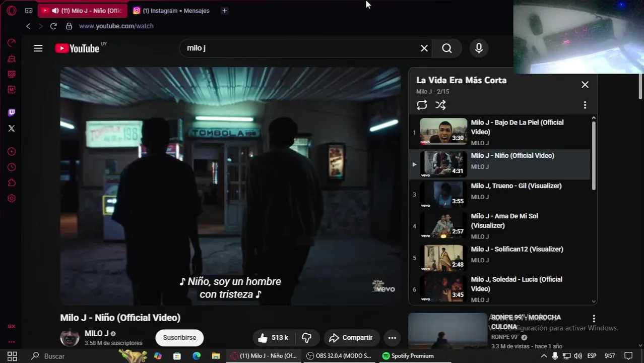Open the Opera GX main menu logo
Viewport: 644px width, 363px height.
click(x=12, y=11)
